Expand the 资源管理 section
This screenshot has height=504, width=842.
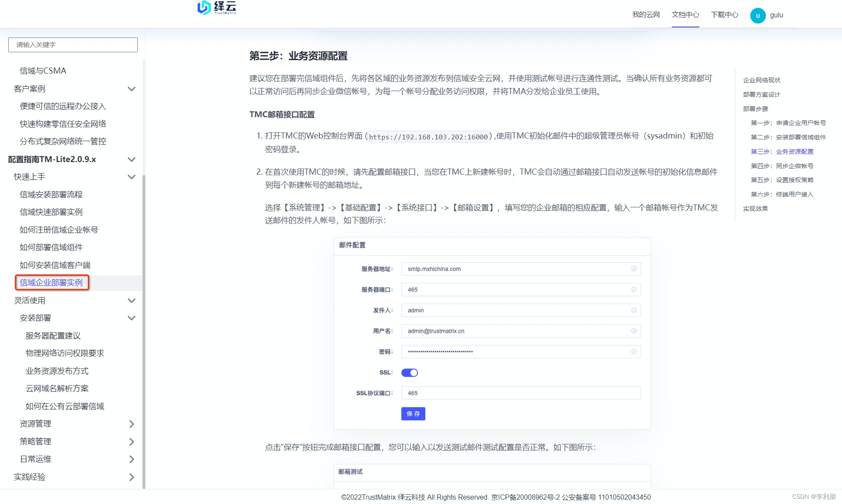click(x=131, y=424)
